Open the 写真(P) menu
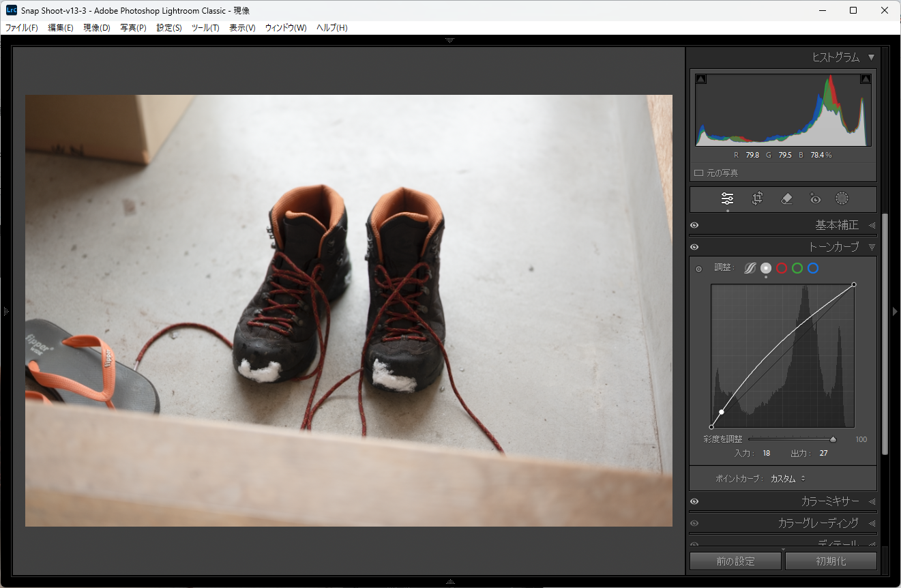The width and height of the screenshot is (901, 588). [133, 28]
